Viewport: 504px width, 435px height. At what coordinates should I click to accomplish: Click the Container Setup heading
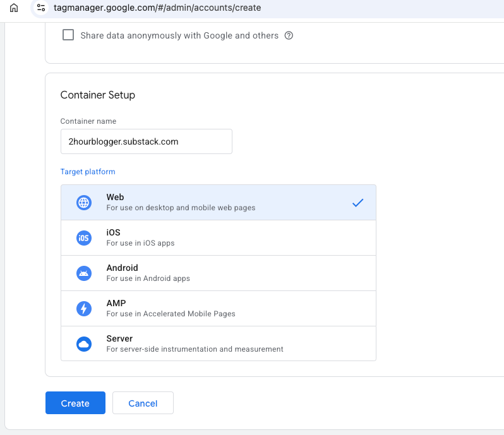(98, 95)
